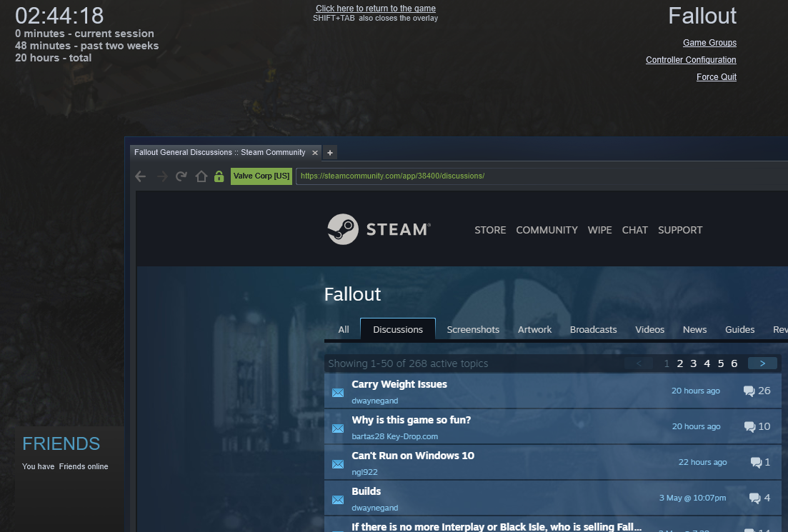Click reply bubble icon showing 10 replies
Viewport: 788px width, 532px height.
click(749, 426)
